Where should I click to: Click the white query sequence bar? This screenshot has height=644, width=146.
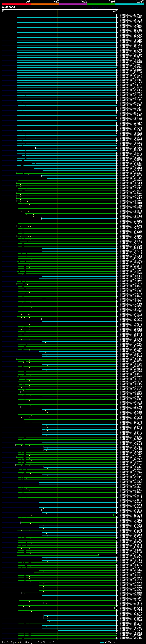(60, 9)
